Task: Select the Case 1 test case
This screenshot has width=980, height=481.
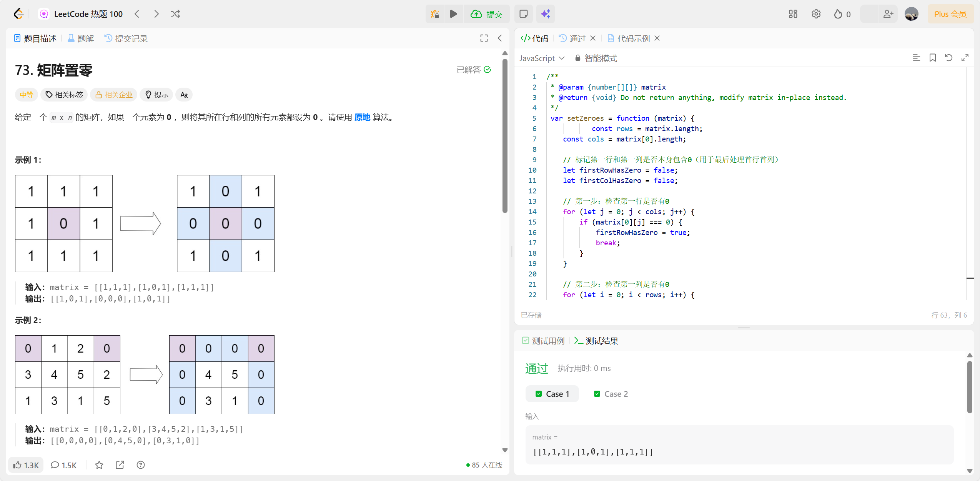Action: tap(552, 394)
